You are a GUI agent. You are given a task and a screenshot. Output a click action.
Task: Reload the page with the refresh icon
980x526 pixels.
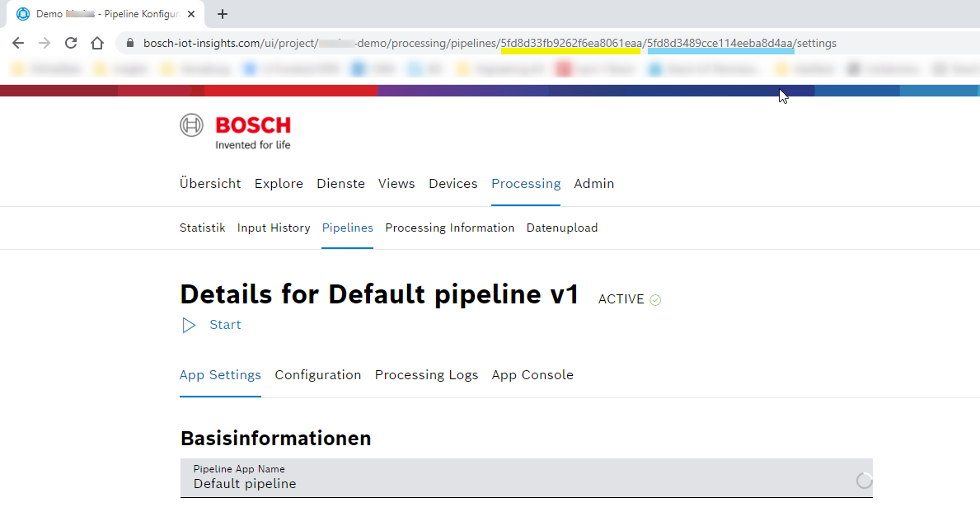71,43
